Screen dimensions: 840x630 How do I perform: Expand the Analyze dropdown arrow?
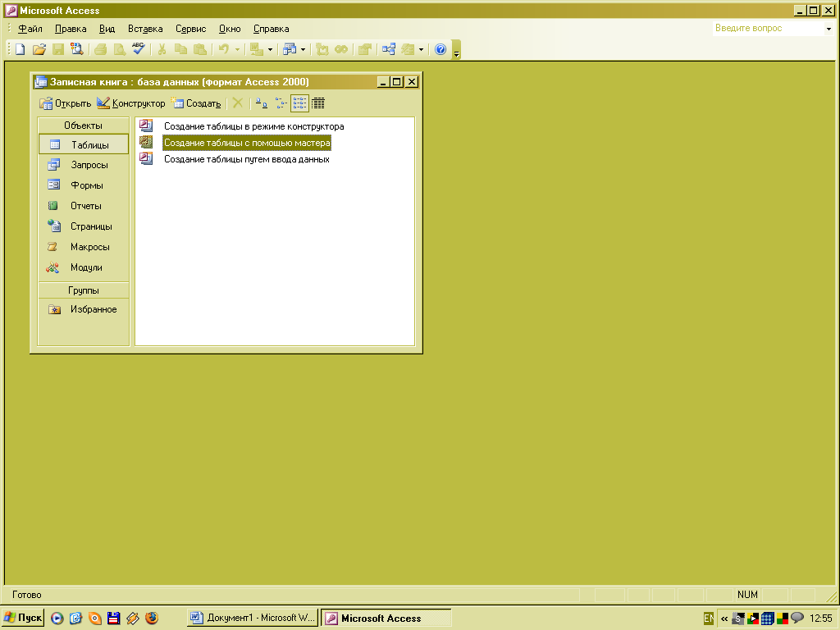coord(304,49)
